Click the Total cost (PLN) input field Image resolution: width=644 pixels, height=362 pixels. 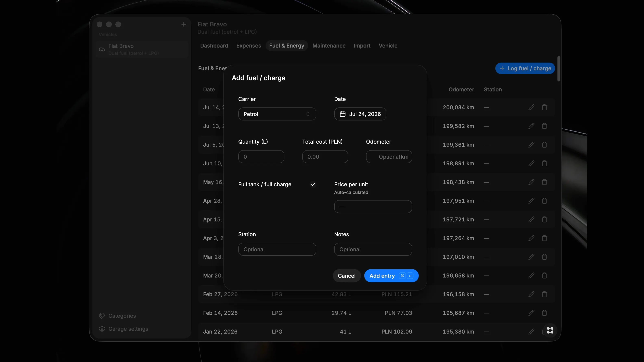click(x=325, y=157)
